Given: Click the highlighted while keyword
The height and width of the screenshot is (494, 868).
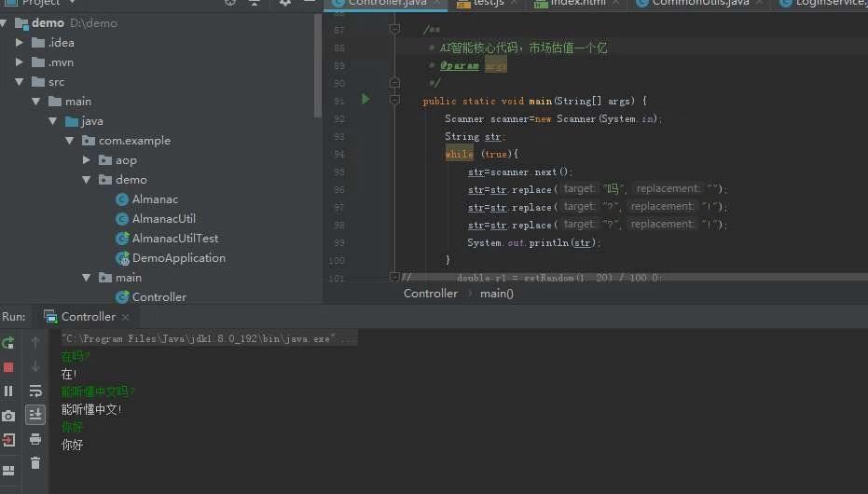Looking at the screenshot, I should click(x=459, y=154).
